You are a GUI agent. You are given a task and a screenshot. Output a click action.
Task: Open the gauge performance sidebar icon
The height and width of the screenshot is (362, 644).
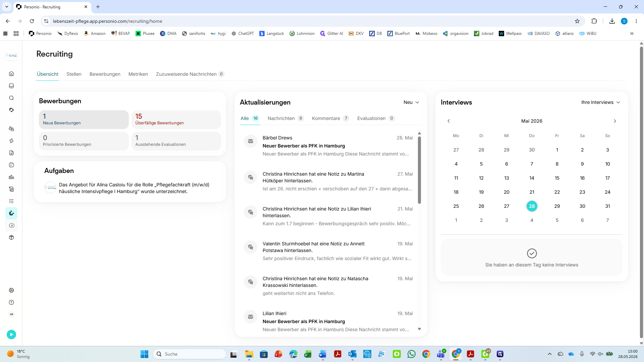tap(11, 225)
